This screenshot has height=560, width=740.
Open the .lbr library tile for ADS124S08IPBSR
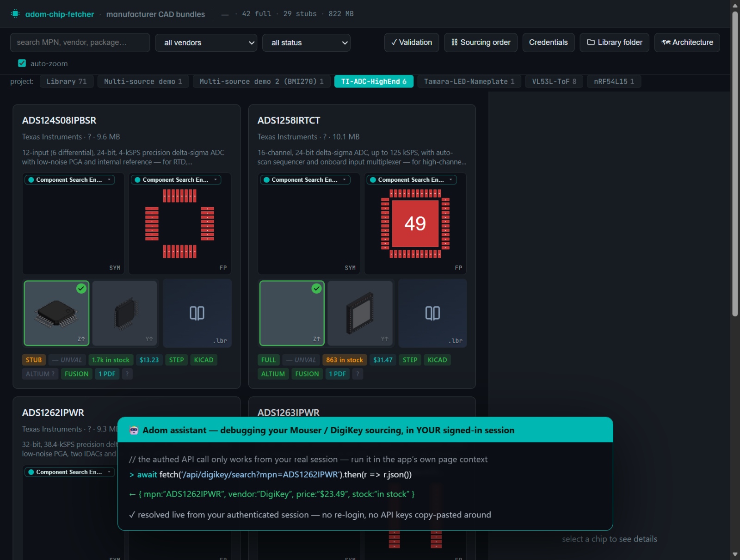(197, 313)
